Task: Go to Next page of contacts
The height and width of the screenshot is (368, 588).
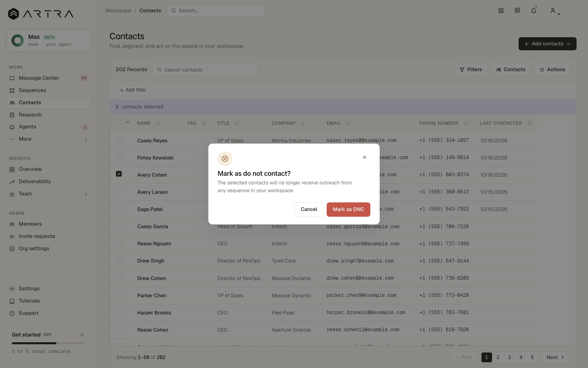Action: coord(555,357)
